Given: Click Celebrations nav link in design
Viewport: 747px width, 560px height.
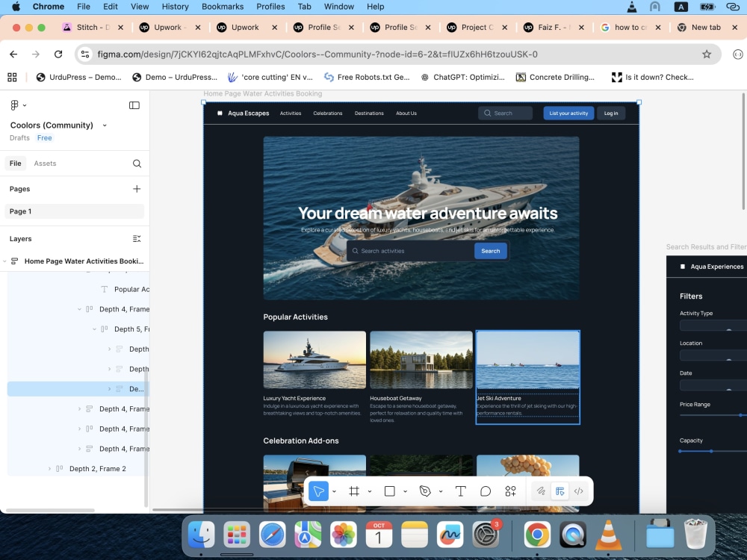Looking at the screenshot, I should tap(328, 113).
